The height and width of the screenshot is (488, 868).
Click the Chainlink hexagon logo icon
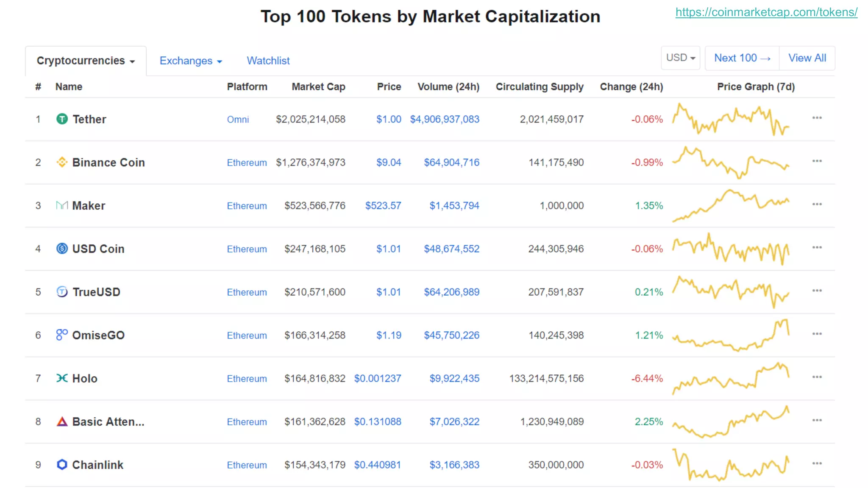pyautogui.click(x=62, y=465)
